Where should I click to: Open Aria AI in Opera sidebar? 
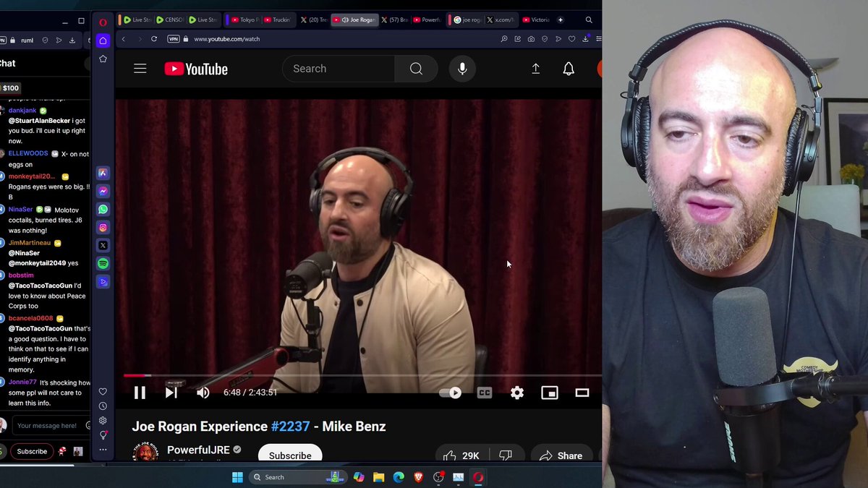(x=103, y=173)
